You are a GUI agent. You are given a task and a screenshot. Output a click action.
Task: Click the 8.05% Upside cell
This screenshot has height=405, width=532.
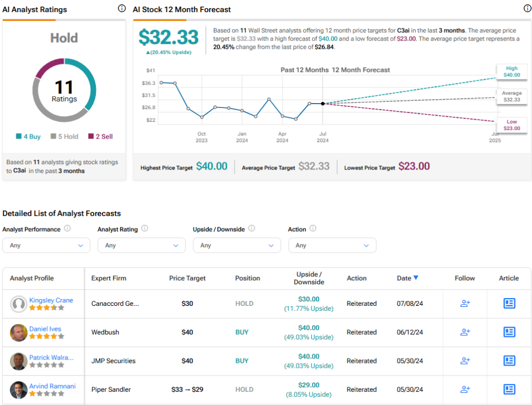(309, 394)
